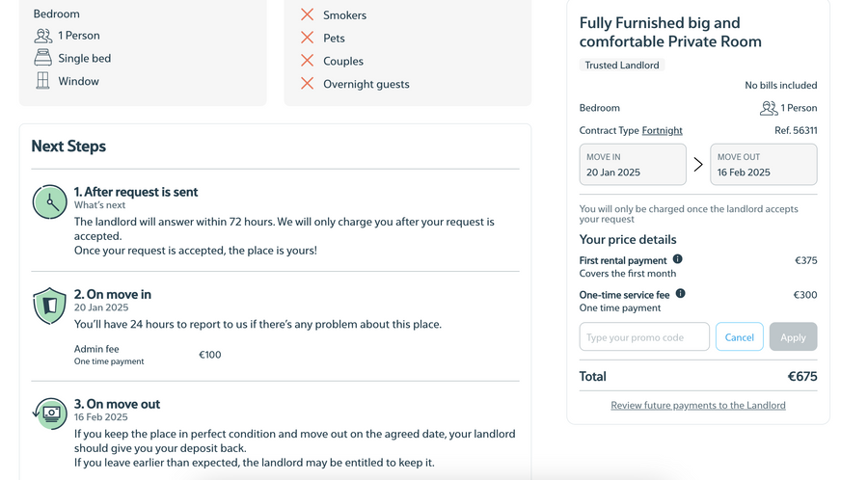Open the Fortnight contract type link

[662, 130]
